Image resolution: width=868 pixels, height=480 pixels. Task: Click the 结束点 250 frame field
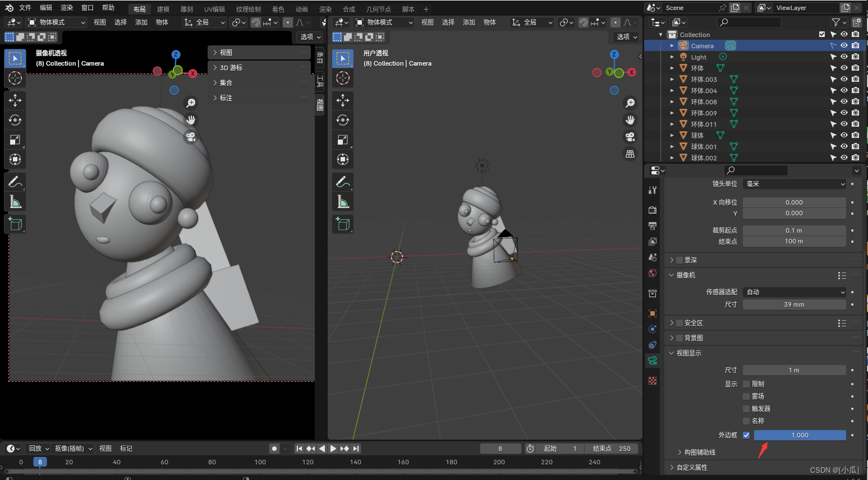tap(610, 449)
